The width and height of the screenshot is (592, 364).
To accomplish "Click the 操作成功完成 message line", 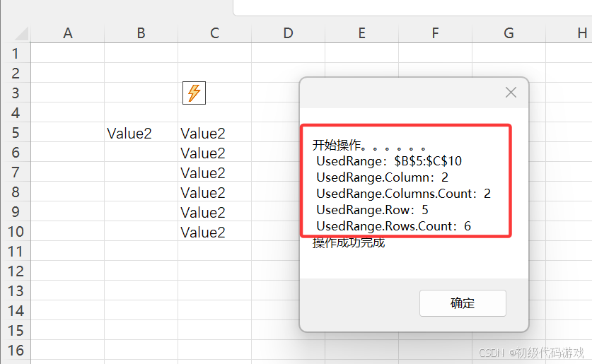I will [349, 242].
